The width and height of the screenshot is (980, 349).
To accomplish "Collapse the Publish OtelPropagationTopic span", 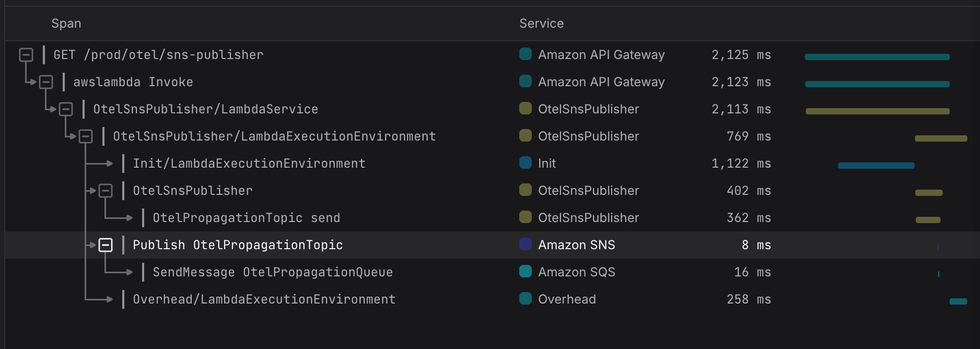I will click(106, 245).
